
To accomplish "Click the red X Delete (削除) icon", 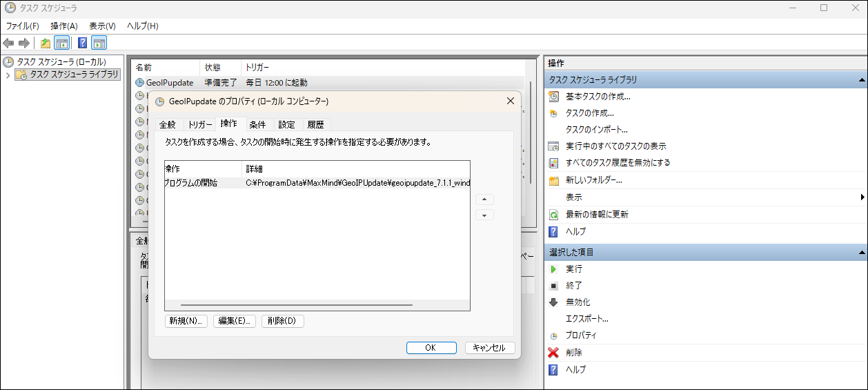I will tap(553, 353).
